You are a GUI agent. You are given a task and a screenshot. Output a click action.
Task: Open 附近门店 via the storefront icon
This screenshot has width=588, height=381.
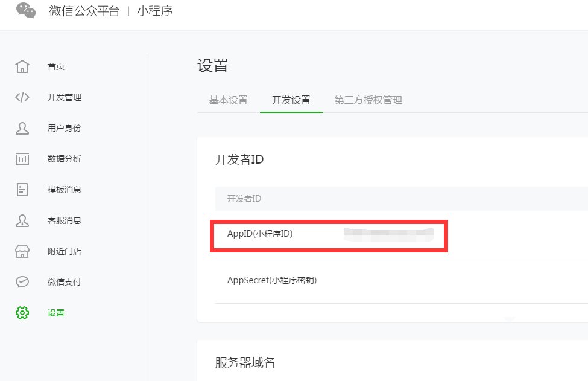(x=22, y=251)
